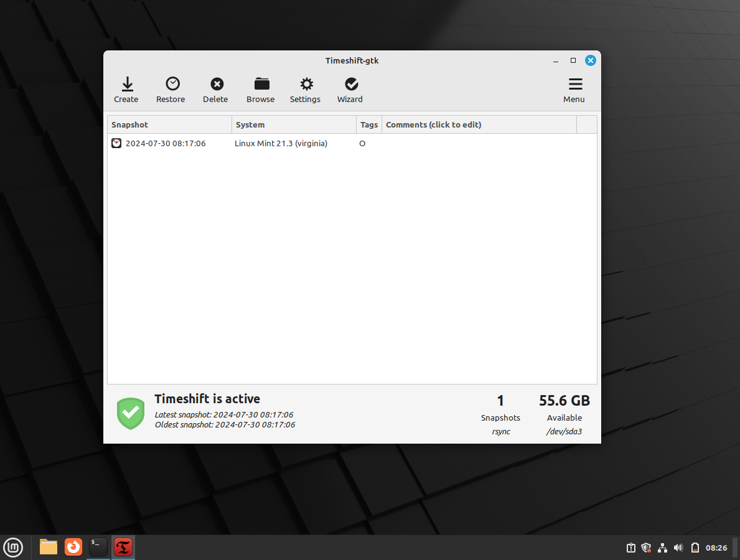Maximize the Timeshift-gtk window

[573, 60]
